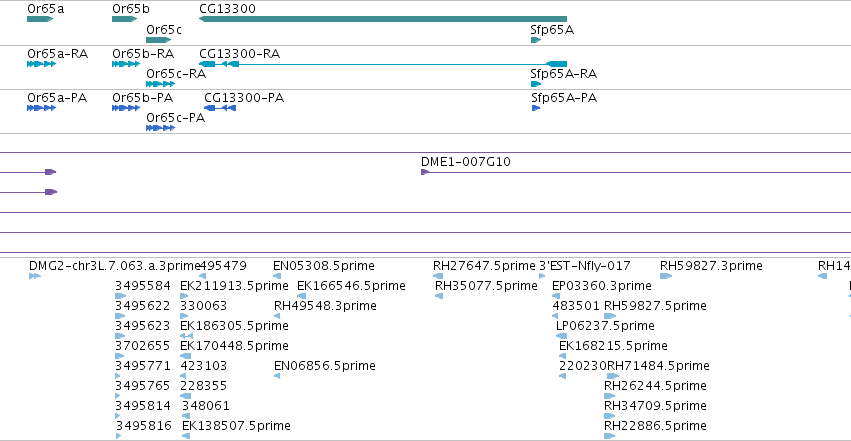Image resolution: width=851 pixels, height=441 pixels.
Task: Click the EK211913.5prime label
Action: click(234, 286)
